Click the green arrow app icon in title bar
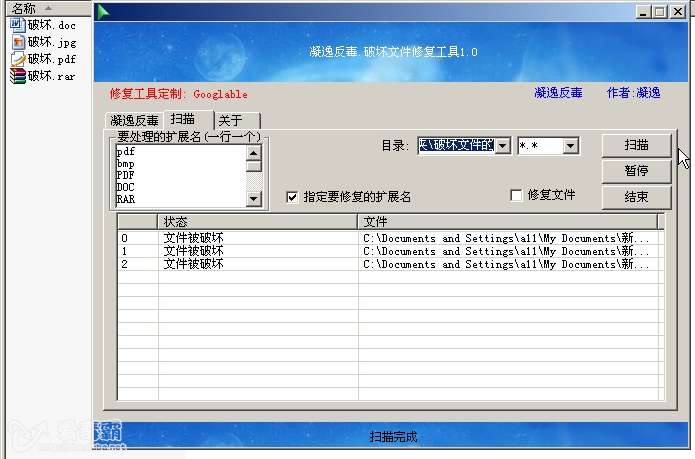 (103, 12)
